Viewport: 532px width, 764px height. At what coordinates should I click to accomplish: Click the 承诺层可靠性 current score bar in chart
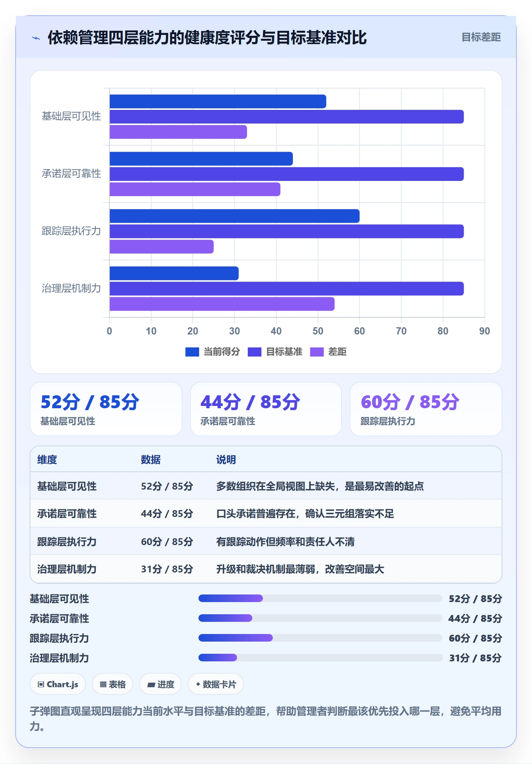[x=201, y=159]
